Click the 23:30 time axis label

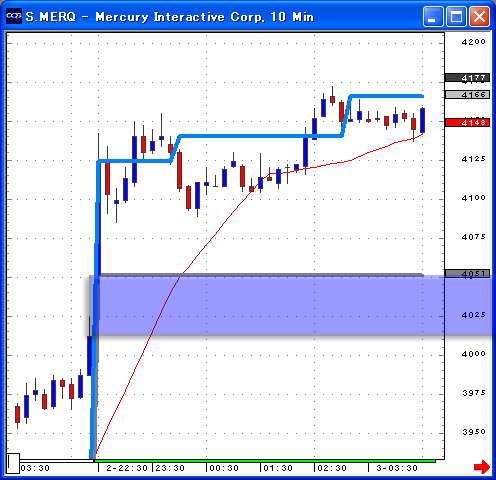(x=170, y=468)
